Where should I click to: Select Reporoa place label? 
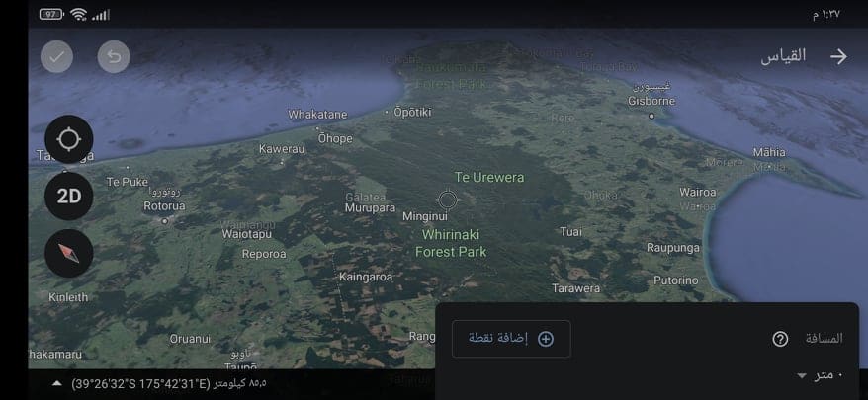tap(264, 254)
